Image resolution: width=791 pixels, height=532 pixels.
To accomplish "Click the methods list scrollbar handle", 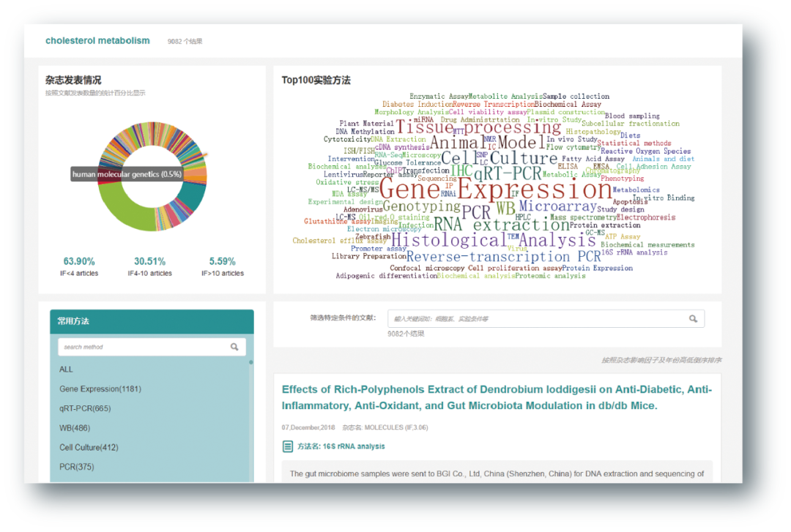I will click(x=251, y=362).
